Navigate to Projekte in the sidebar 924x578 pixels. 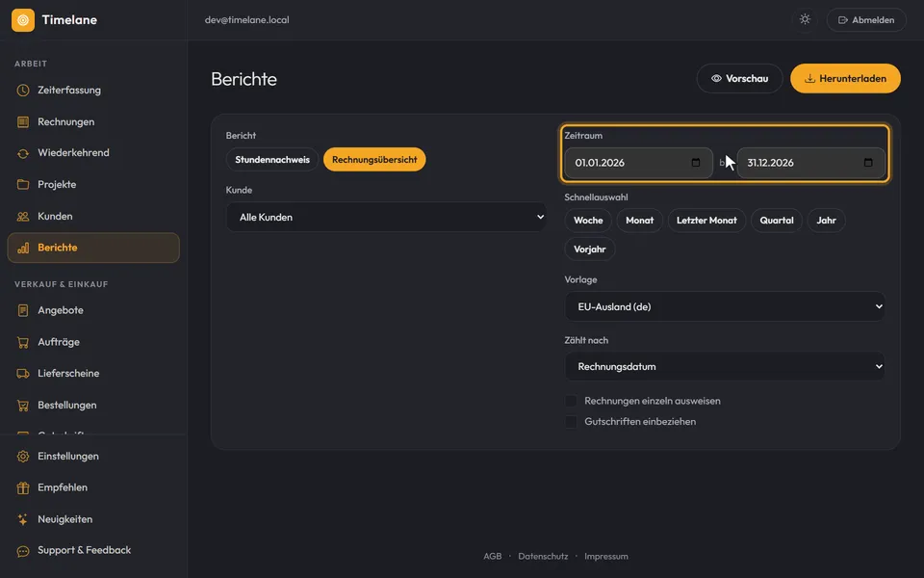coord(93,185)
